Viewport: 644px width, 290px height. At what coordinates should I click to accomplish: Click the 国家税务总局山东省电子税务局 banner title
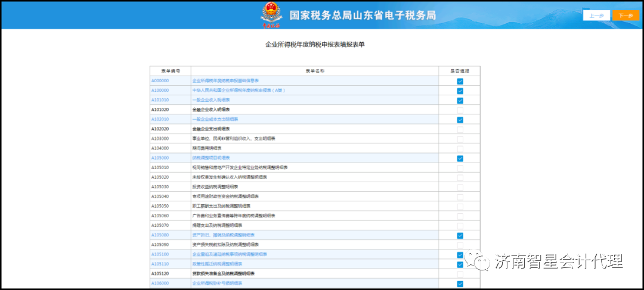click(x=363, y=15)
